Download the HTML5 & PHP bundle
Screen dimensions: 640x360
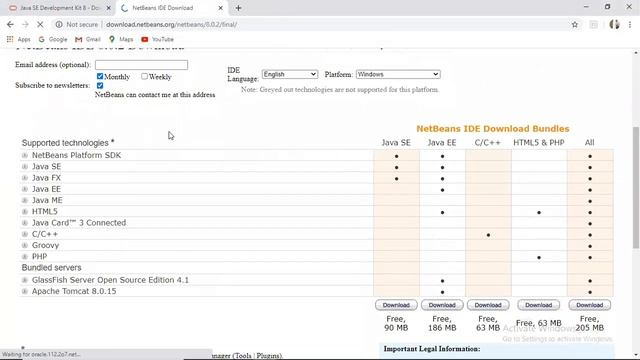[x=538, y=305]
